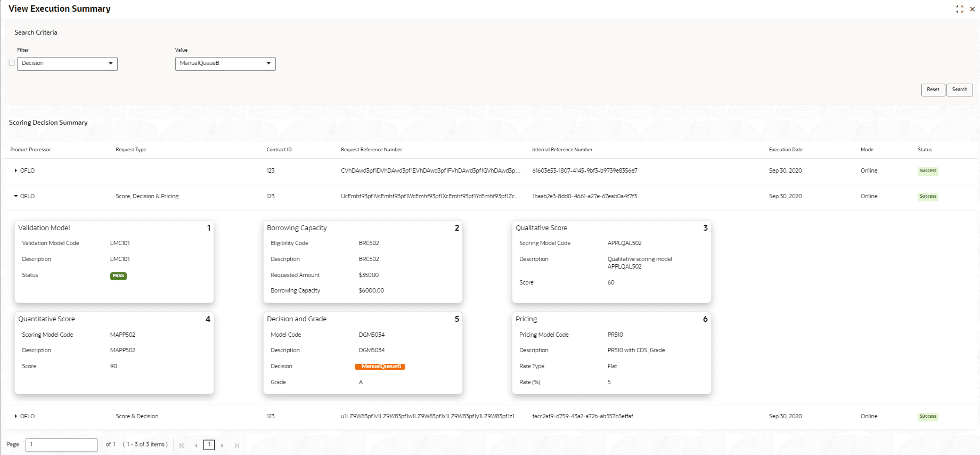The image size is (980, 455).
Task: Tick the checkbox beside Decision filter
Action: tap(12, 63)
